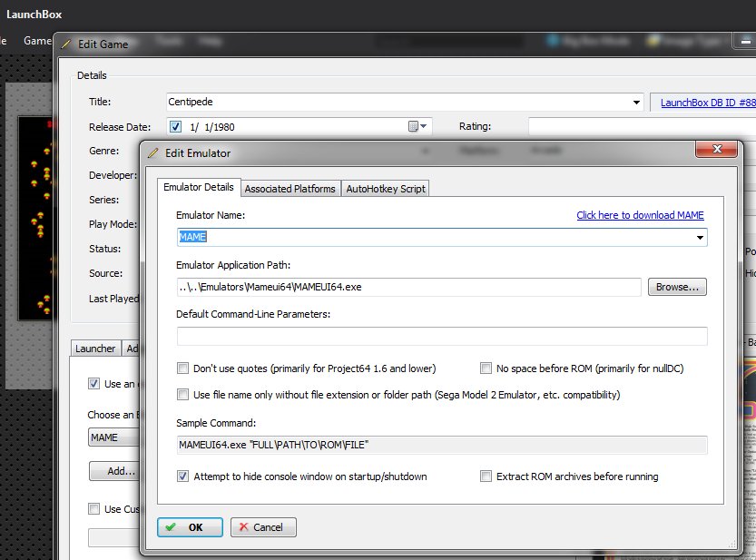This screenshot has width=756, height=560.
Task: Uncheck Use an emulator checkbox in Edit Game
Action: coord(94,384)
